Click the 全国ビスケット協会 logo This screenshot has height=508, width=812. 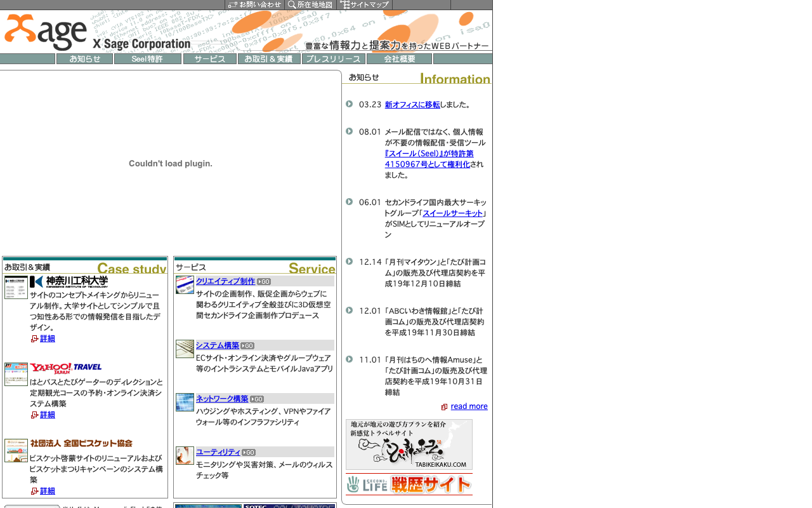coord(81,443)
